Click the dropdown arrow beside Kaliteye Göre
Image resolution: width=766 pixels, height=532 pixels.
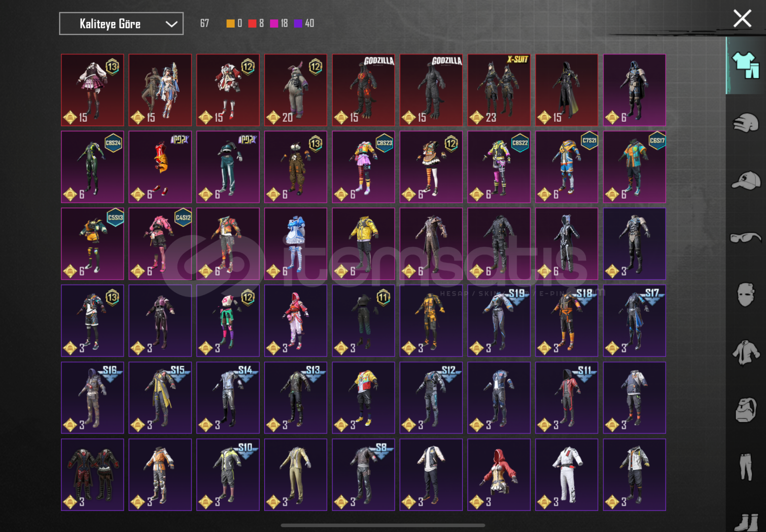point(171,24)
